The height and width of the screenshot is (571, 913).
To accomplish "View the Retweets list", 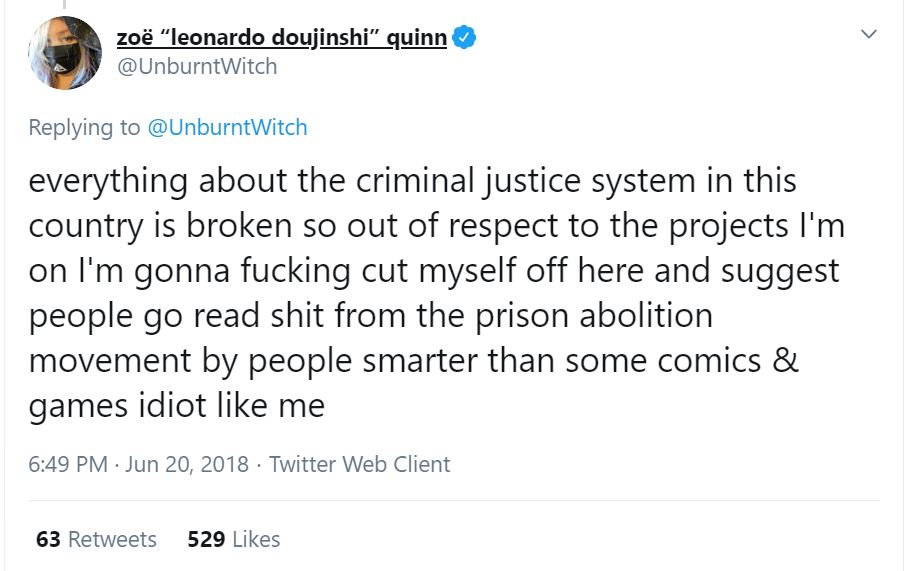I will click(111, 539).
